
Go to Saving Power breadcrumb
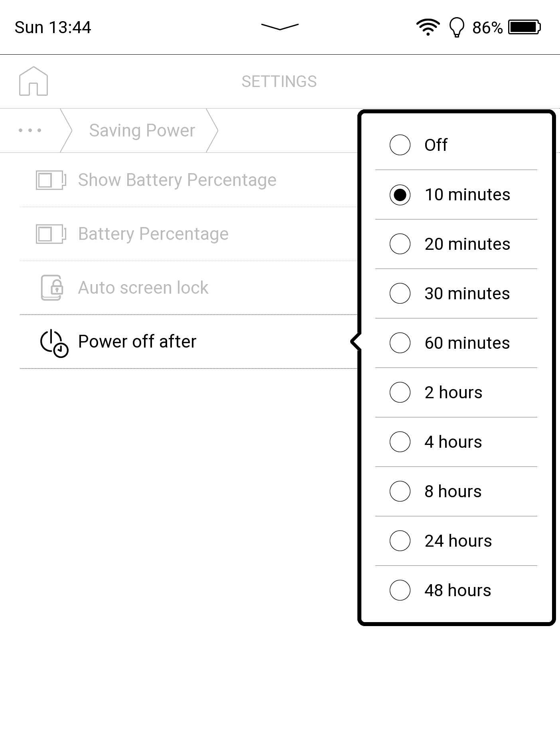142,130
